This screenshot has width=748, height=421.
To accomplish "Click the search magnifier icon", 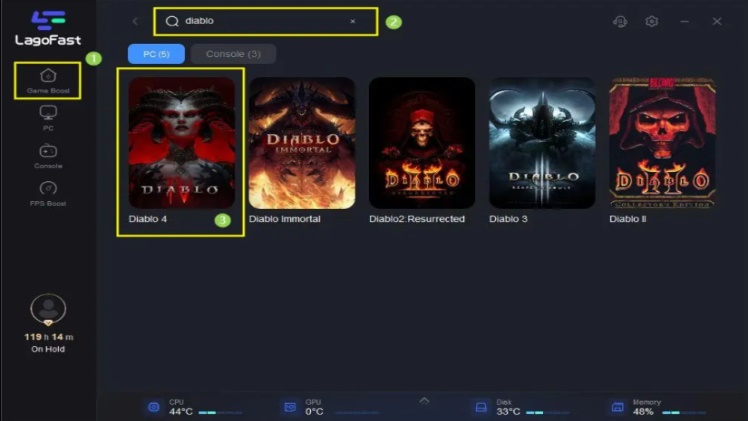I will tap(172, 21).
